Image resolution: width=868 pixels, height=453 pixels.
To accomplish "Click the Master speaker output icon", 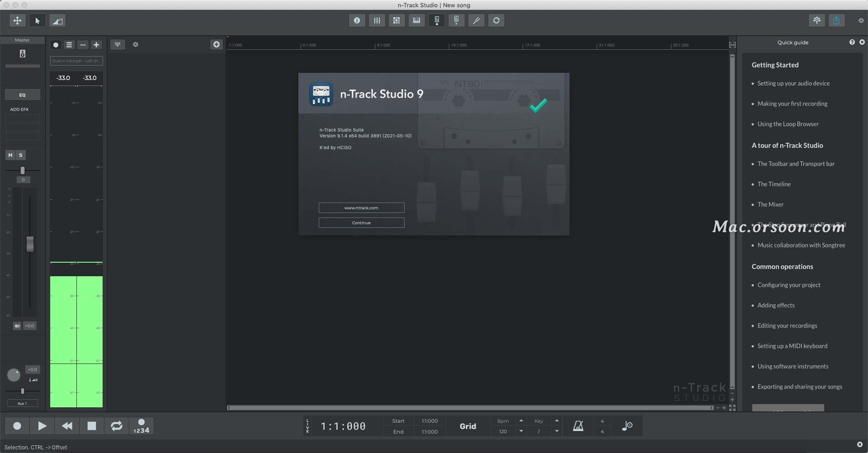I will pos(23,54).
